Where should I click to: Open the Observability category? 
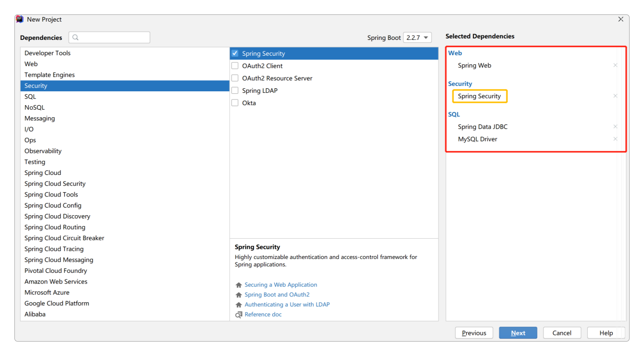[125, 151]
